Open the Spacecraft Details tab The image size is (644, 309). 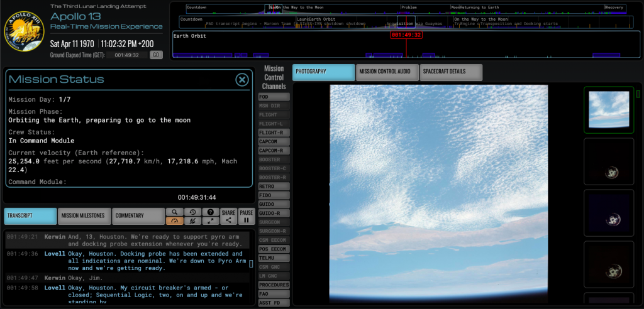pyautogui.click(x=451, y=72)
